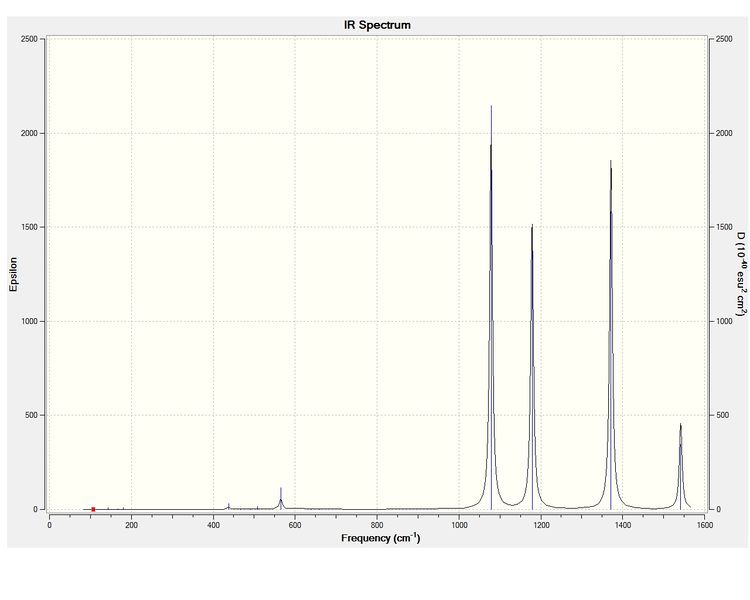Viewport: 750px width, 600px height.
Task: Click the 0 label on left Epsilon axis
Action: pyautogui.click(x=35, y=510)
